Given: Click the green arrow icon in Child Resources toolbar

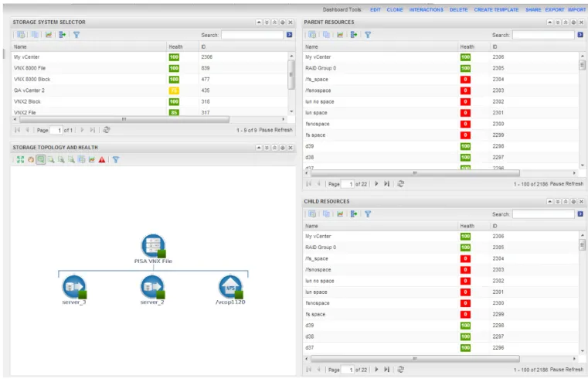Looking at the screenshot, I should tap(354, 214).
